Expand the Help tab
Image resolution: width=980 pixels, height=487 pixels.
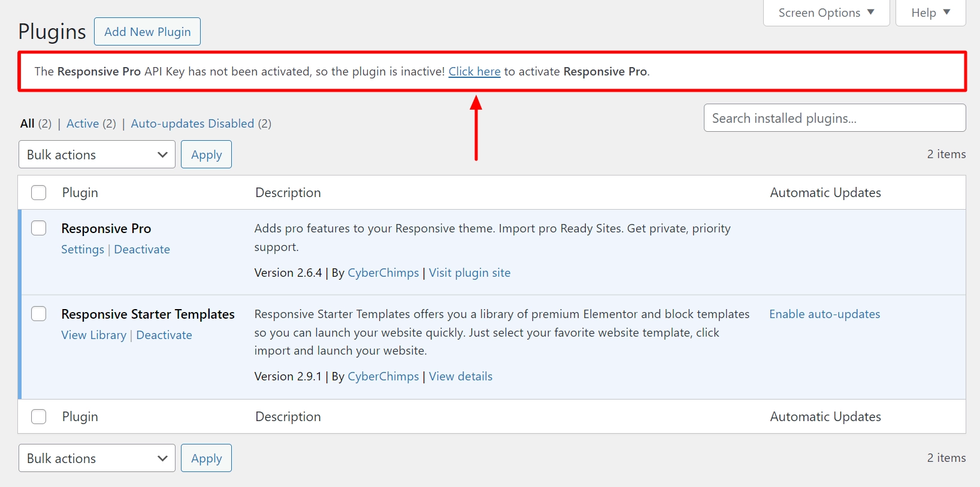click(930, 13)
